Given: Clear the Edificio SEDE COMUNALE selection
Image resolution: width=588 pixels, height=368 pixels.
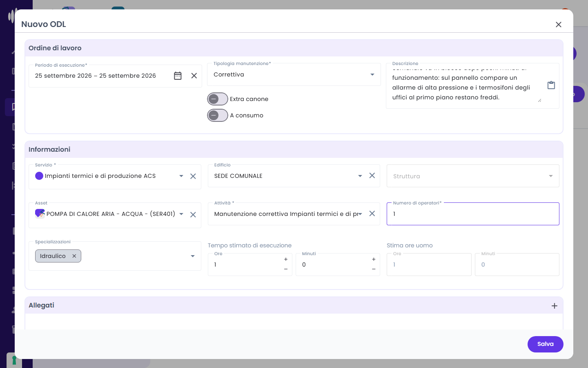Looking at the screenshot, I should [372, 175].
